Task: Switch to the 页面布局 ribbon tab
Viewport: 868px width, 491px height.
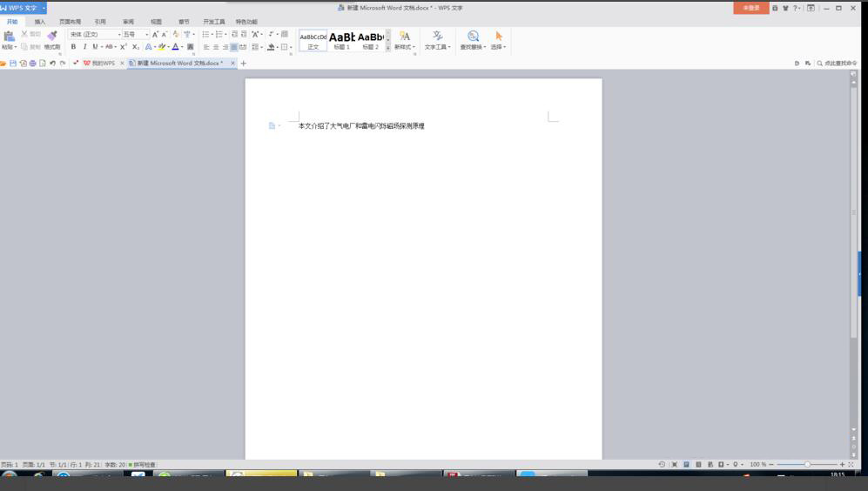Action: coord(70,22)
